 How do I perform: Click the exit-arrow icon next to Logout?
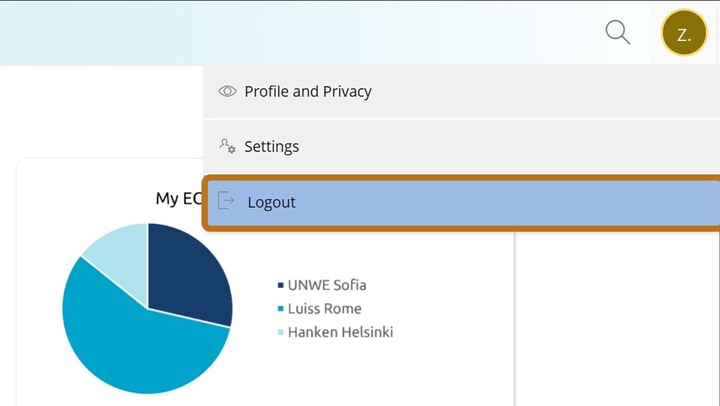tap(227, 201)
